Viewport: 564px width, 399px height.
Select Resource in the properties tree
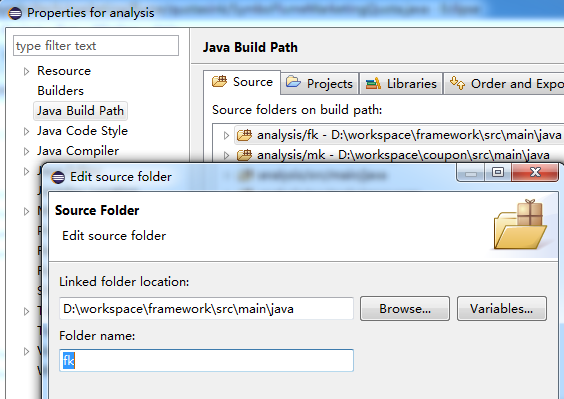click(64, 71)
